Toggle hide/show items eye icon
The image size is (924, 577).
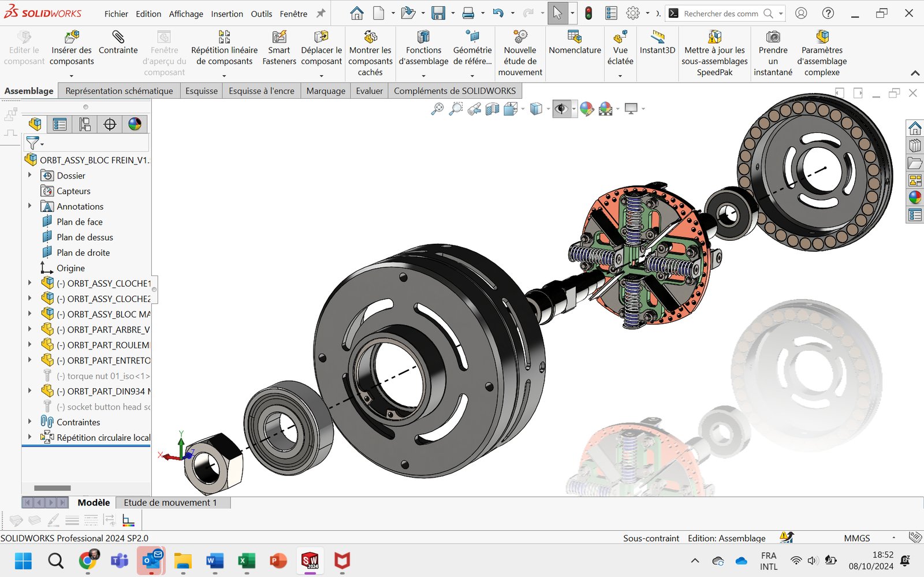561,109
